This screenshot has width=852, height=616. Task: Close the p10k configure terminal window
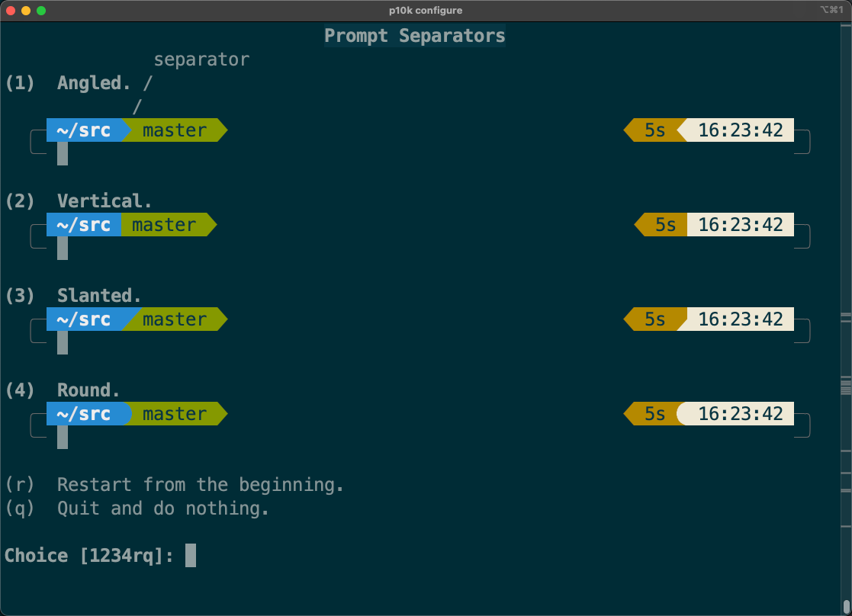pyautogui.click(x=11, y=11)
